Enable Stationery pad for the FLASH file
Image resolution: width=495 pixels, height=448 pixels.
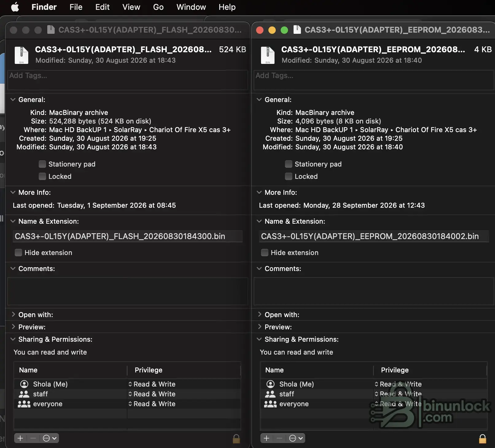pos(42,164)
